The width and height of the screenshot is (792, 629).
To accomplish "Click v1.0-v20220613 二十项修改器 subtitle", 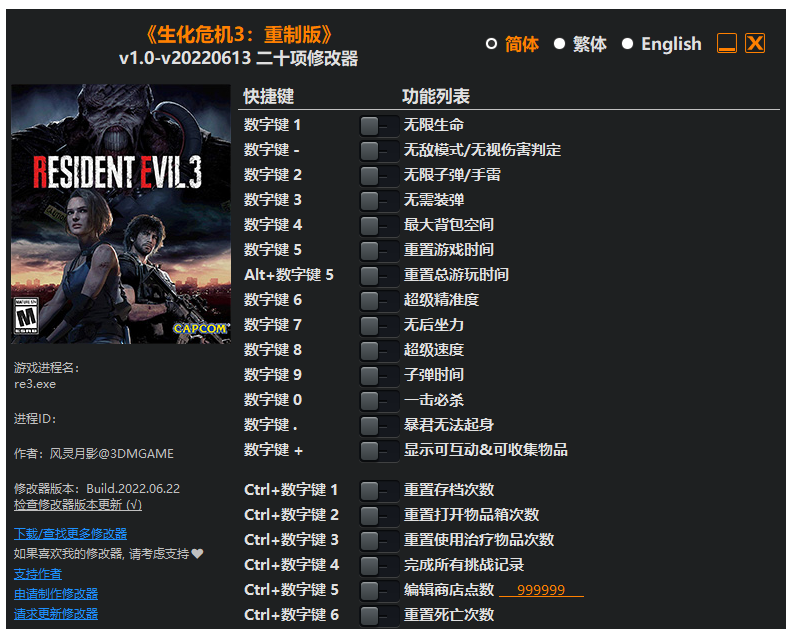I will 238,58.
